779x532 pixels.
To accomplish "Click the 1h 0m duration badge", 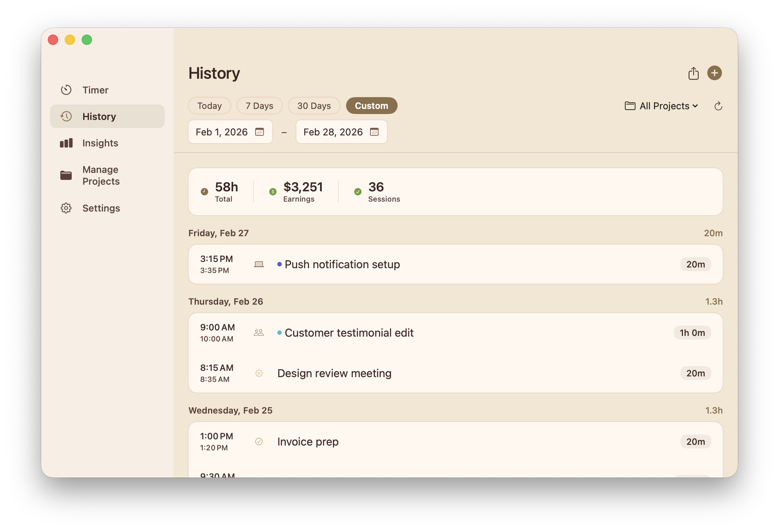I will tap(692, 333).
